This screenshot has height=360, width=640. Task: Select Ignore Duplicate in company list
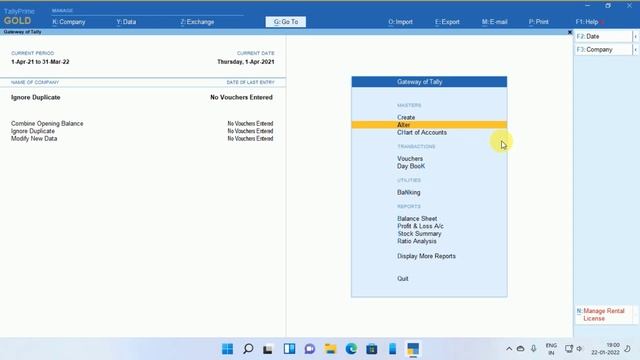[x=142, y=131]
